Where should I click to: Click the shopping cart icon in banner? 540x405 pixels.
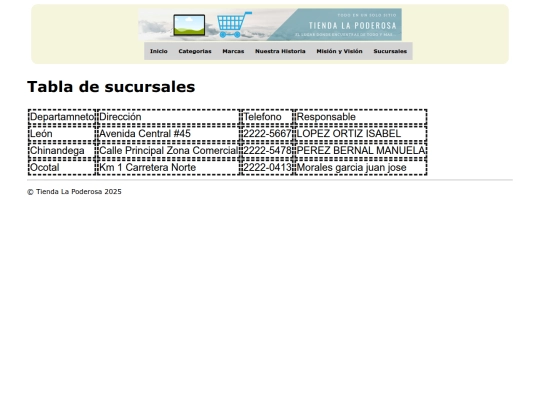click(x=234, y=25)
